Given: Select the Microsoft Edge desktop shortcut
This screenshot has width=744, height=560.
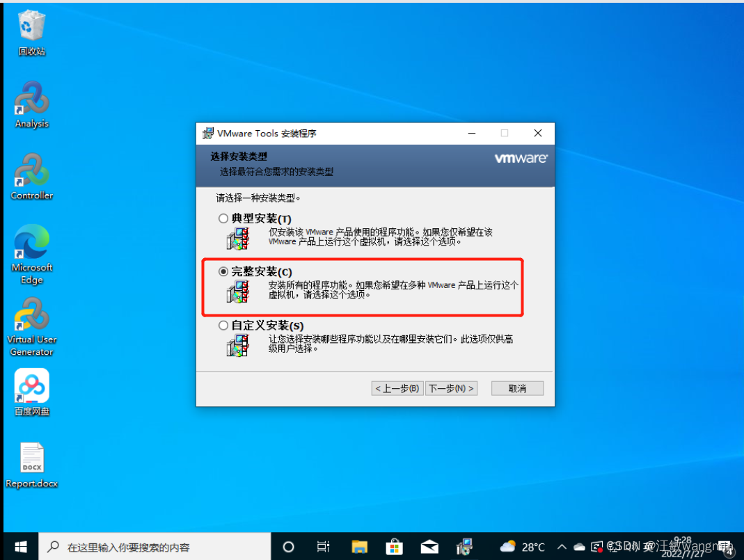Looking at the screenshot, I should coord(32,255).
